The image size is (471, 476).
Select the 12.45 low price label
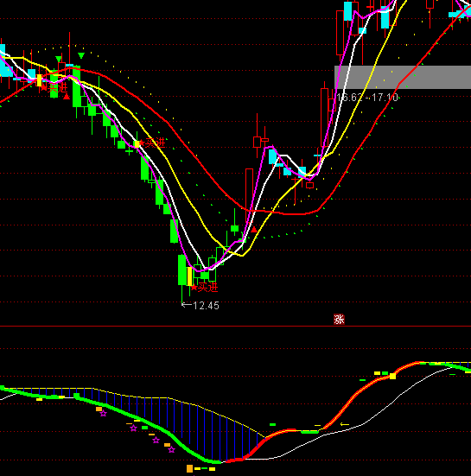[206, 306]
